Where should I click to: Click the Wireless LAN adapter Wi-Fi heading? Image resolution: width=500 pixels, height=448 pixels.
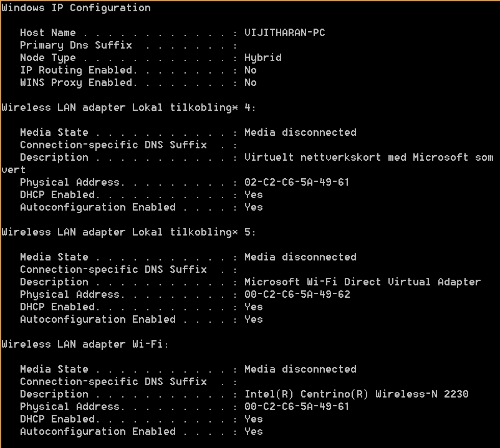pyautogui.click(x=85, y=345)
